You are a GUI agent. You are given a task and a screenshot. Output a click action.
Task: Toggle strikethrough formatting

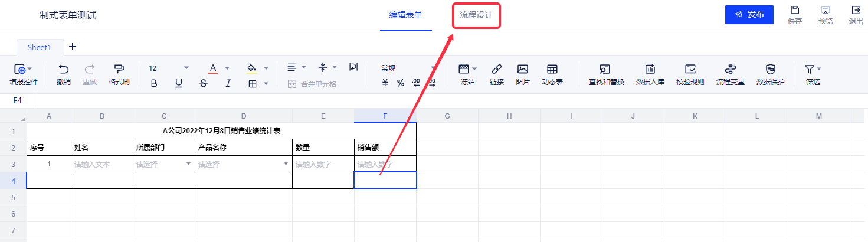(204, 84)
